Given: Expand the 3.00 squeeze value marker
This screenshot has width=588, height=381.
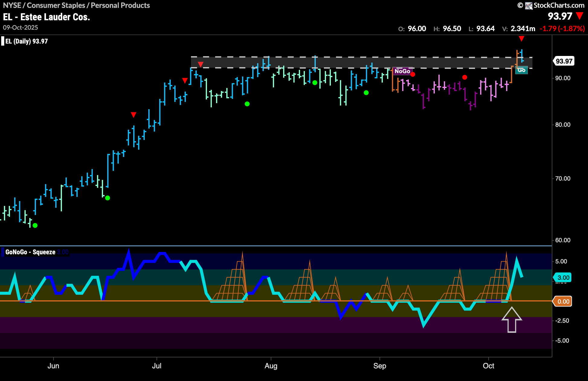Looking at the screenshot, I should [563, 277].
